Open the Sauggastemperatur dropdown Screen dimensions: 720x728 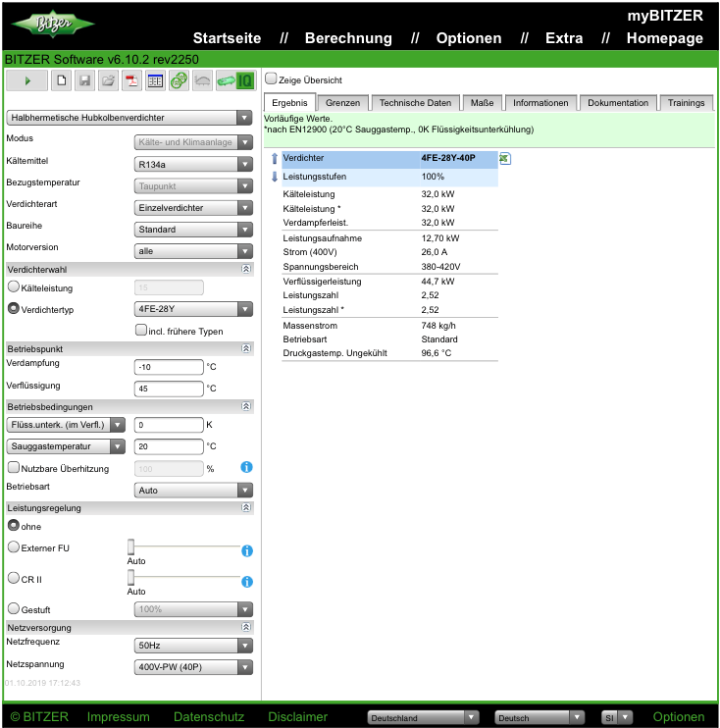point(66,446)
